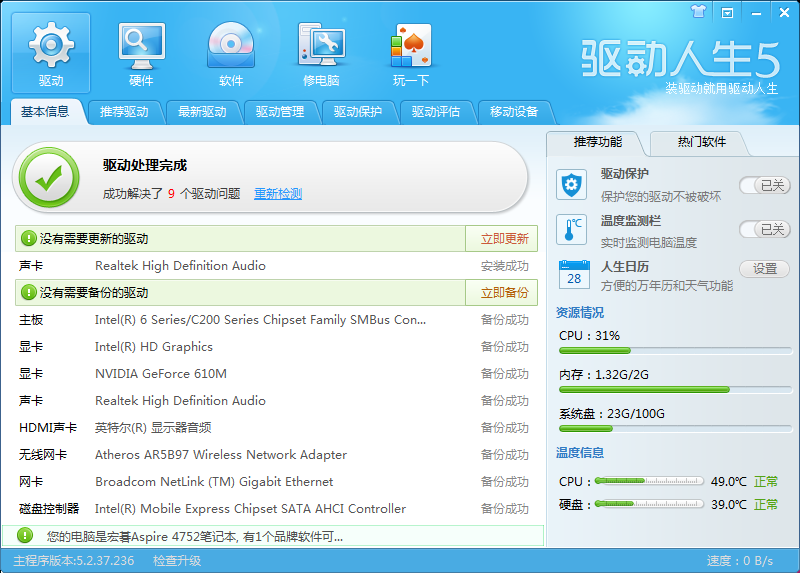800x573 pixels.
Task: Toggle the 温度监测栏 已关 switch
Action: coord(765,229)
